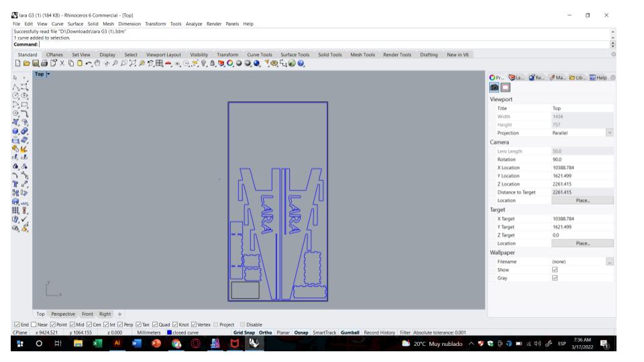The width and height of the screenshot is (644, 362).
Task: Pick the Box solid tool
Action: coord(15,131)
